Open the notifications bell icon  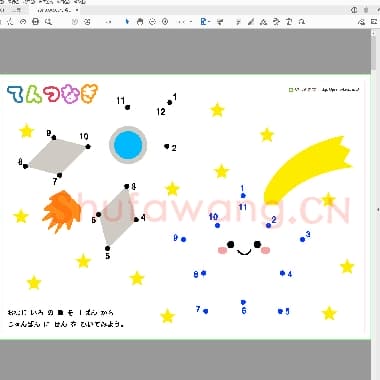coord(366,10)
